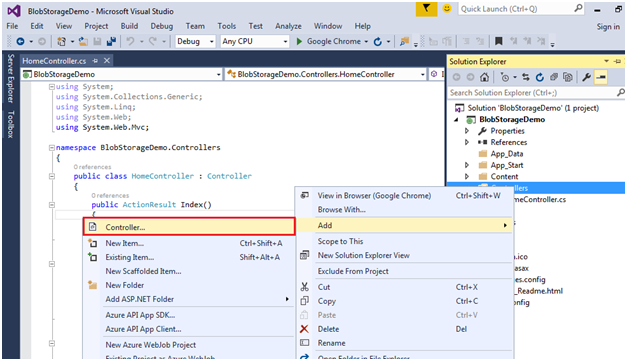Open the Toolbox side tab
This screenshot has width=627, height=361.
click(x=11, y=125)
